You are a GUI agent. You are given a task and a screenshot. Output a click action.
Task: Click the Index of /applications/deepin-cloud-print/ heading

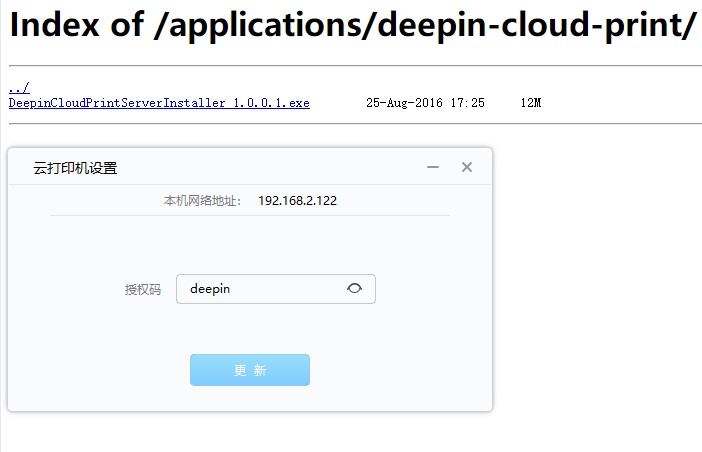[353, 25]
